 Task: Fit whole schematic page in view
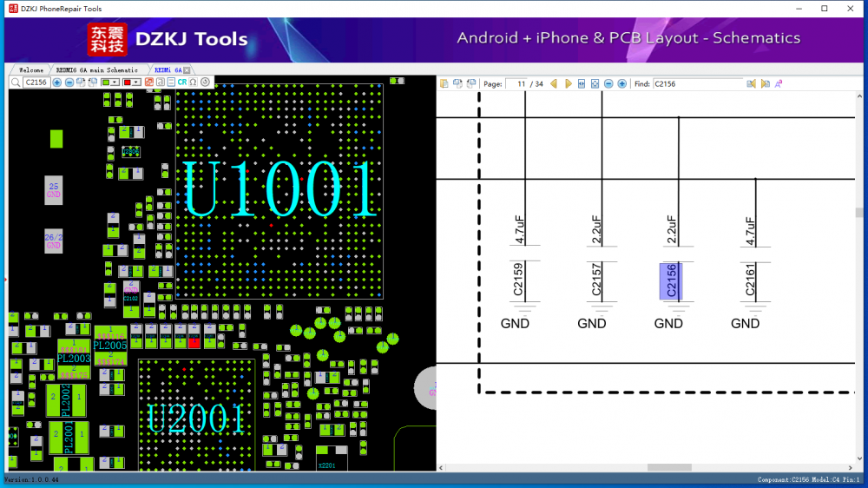595,83
